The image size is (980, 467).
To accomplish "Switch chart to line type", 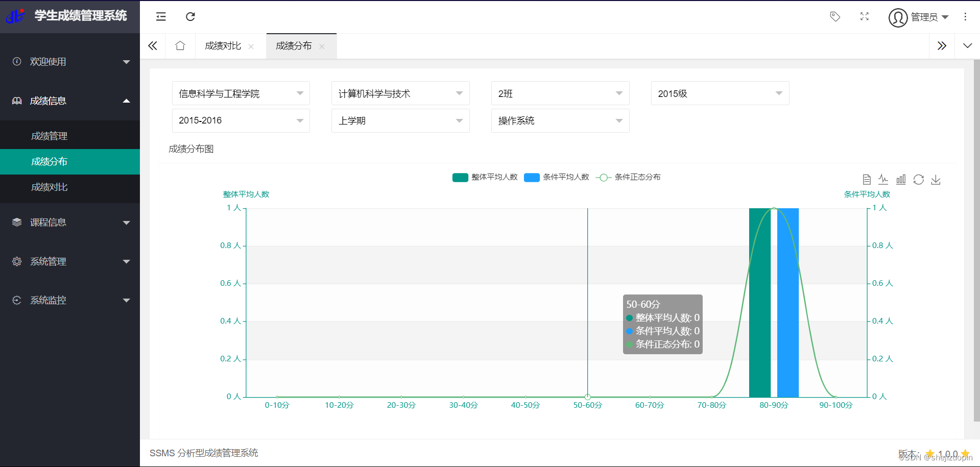I will point(883,180).
